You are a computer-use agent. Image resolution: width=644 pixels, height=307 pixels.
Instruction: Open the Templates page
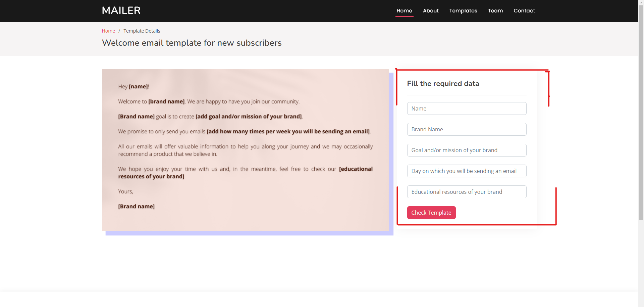point(463,10)
